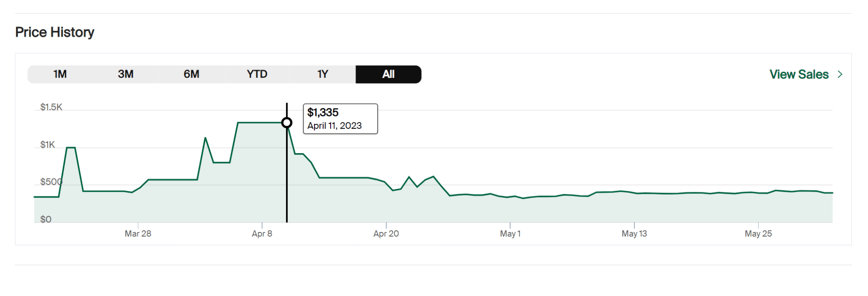Image resolution: width=868 pixels, height=296 pixels.
Task: Select the 1M time range tab
Action: [60, 74]
